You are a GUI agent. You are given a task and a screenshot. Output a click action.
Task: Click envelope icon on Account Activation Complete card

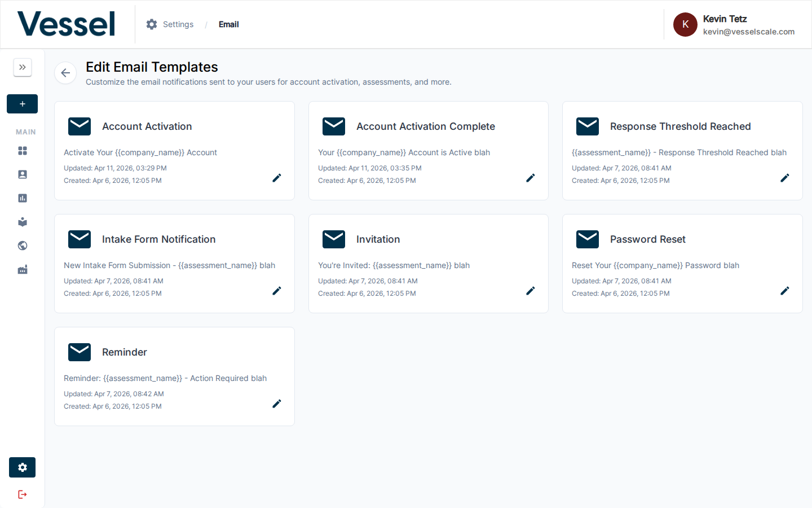334,126
